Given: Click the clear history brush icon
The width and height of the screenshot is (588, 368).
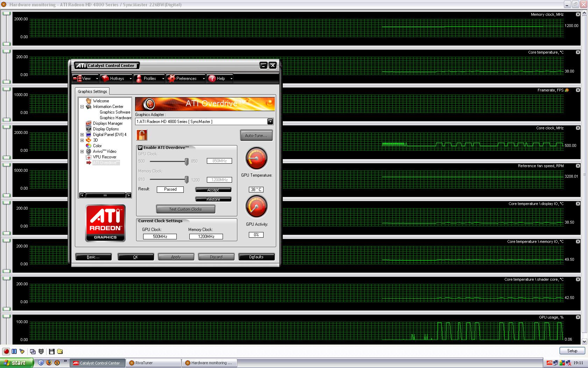Looking at the screenshot, I should pos(22,351).
